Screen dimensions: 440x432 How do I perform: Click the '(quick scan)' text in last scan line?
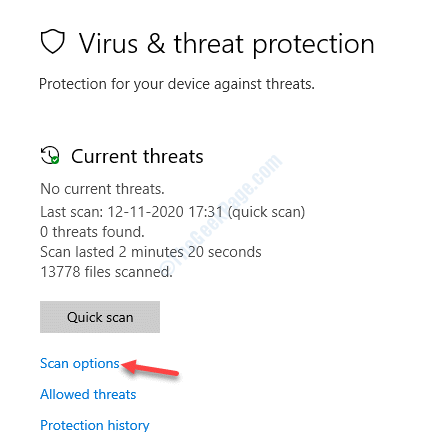(266, 212)
